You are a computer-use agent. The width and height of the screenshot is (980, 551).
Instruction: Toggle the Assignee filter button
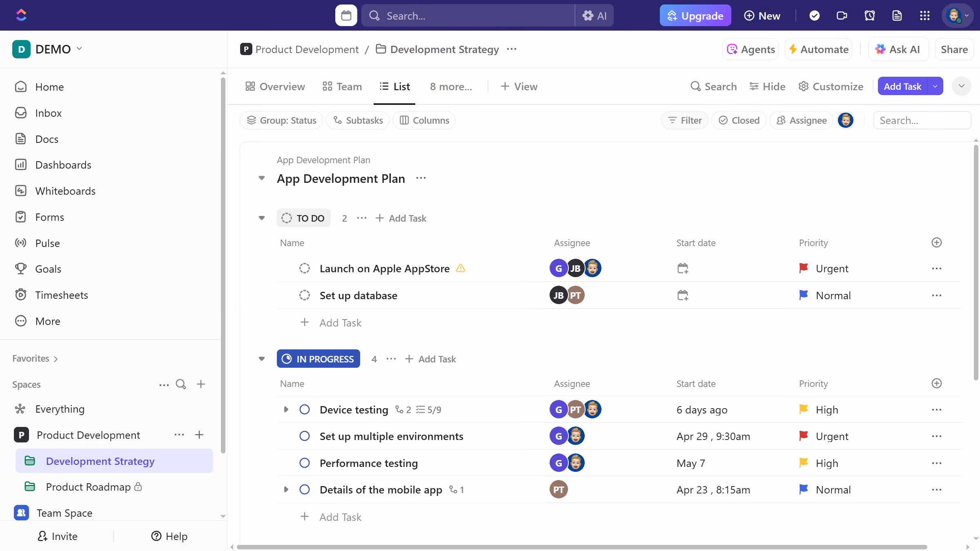[x=801, y=120]
